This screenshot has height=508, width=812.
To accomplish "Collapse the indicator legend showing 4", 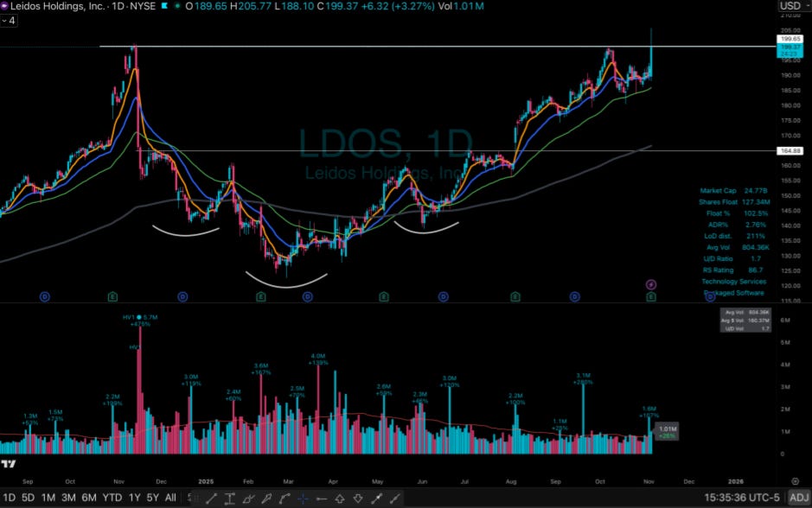I will (x=9, y=21).
